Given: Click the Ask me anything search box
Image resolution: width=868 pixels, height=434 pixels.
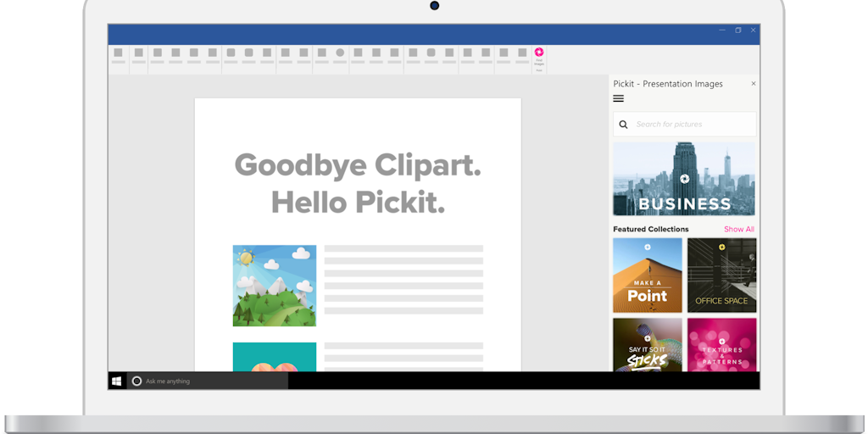Looking at the screenshot, I should (x=208, y=381).
